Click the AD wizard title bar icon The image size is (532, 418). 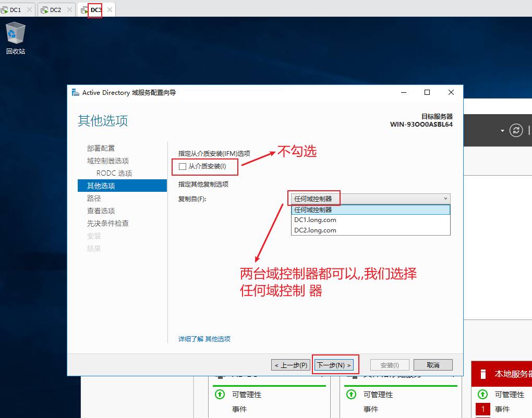(x=75, y=92)
